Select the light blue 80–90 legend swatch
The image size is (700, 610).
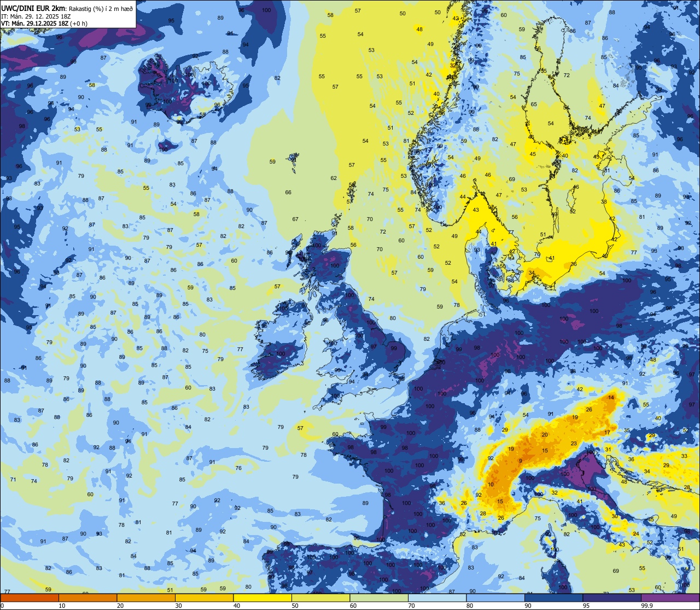click(x=495, y=597)
